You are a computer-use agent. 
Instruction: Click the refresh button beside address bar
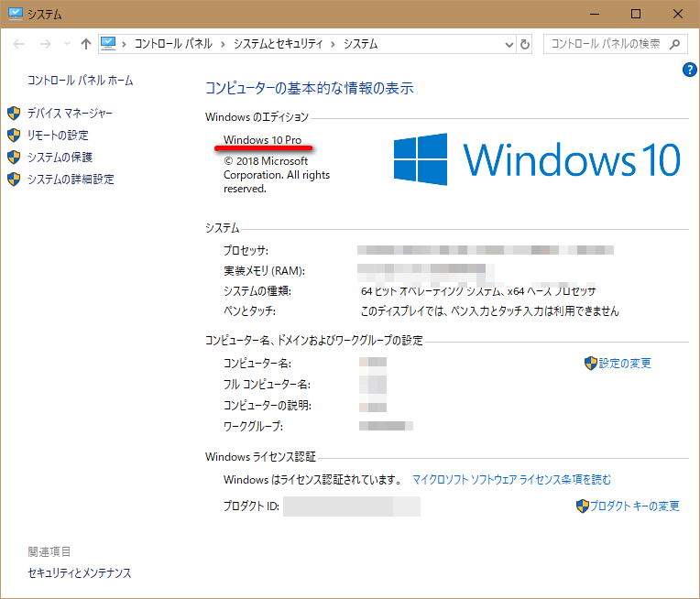pos(525,44)
